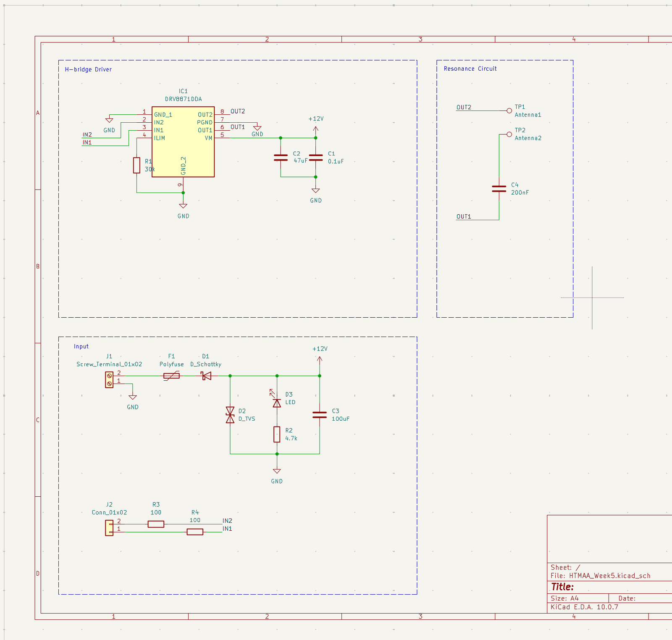Click the 'Date:' field in the title block
This screenshot has width=672, height=640.
coord(627,598)
